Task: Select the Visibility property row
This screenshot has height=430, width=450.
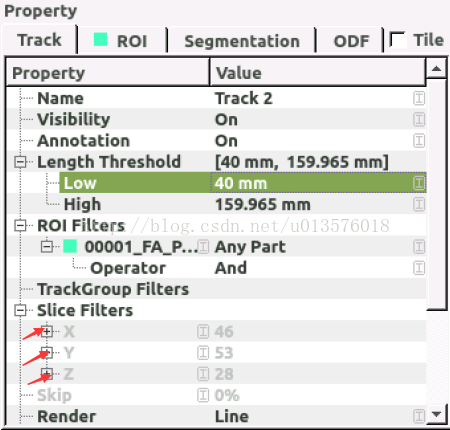Action: [x=216, y=119]
